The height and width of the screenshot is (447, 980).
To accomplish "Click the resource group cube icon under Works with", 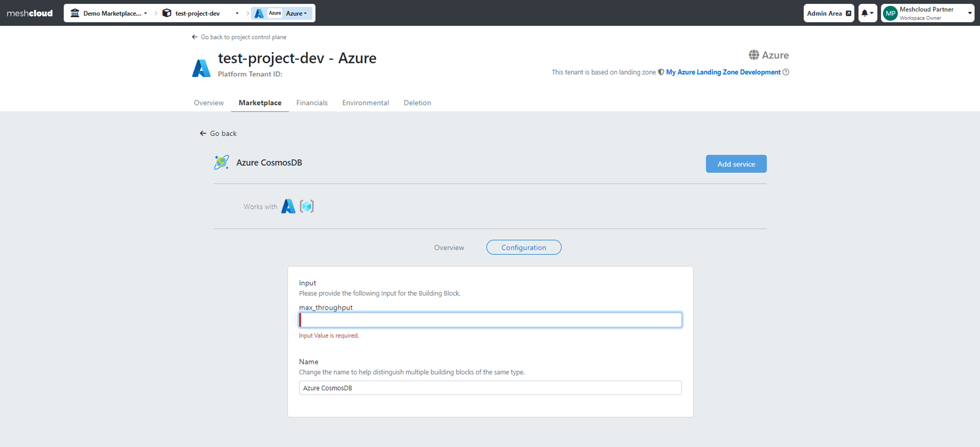I will (x=307, y=206).
